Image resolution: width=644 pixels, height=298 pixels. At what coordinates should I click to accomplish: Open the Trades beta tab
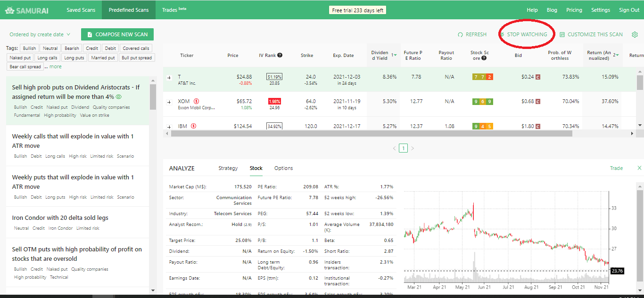(174, 10)
